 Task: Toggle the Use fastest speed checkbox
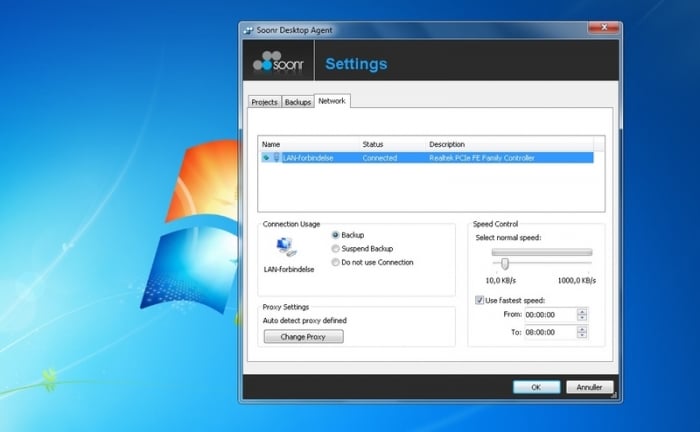[479, 300]
